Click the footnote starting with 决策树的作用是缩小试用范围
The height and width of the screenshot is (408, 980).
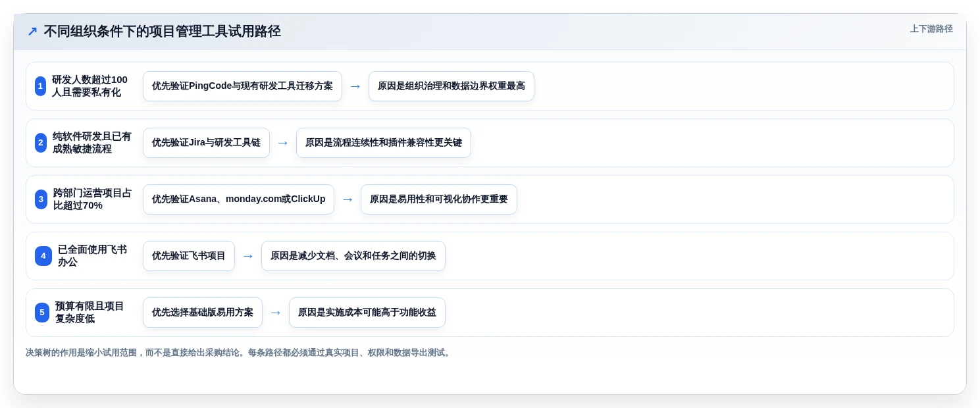coord(239,353)
